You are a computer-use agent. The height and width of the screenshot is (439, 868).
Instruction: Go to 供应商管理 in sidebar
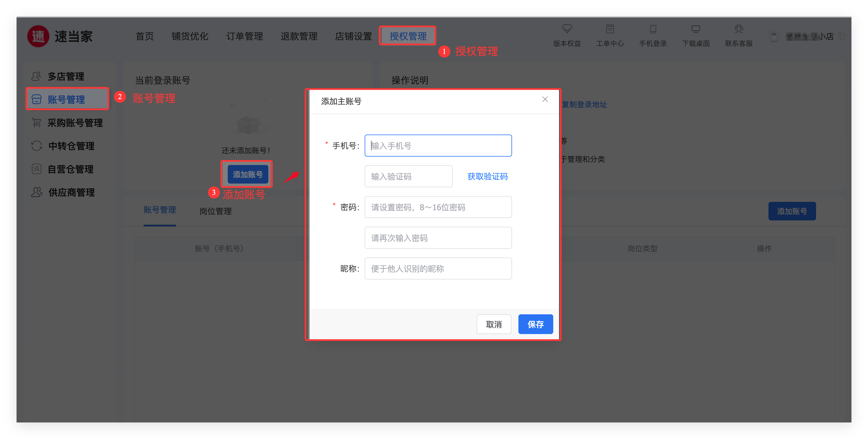pos(71,192)
